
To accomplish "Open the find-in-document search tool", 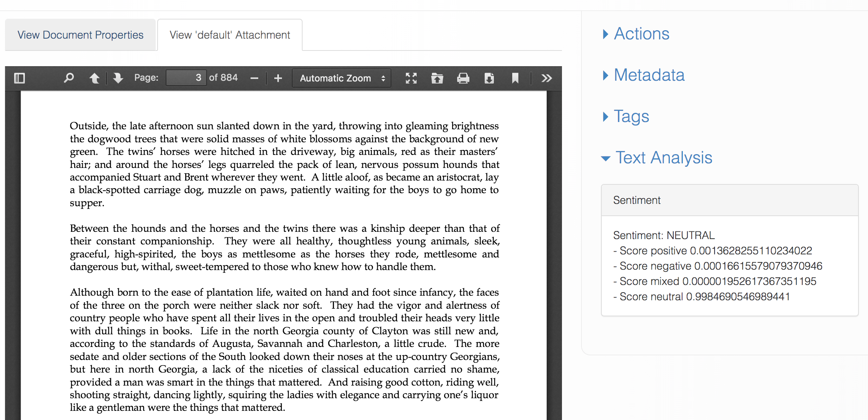I will click(69, 78).
